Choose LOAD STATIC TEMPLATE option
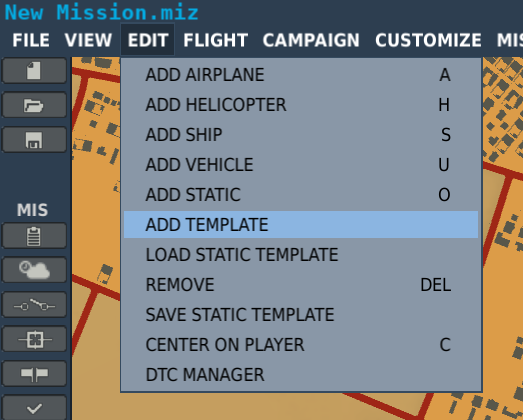The image size is (523, 420). [301, 255]
